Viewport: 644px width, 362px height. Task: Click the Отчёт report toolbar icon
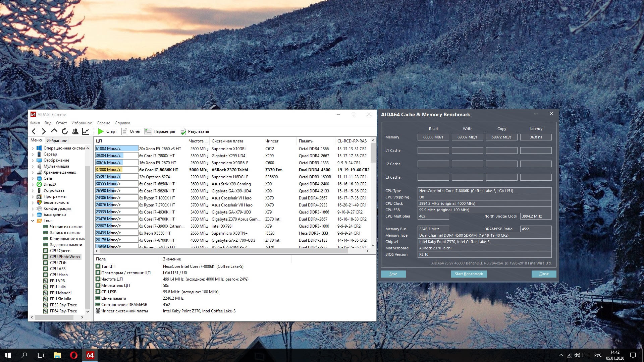click(124, 131)
